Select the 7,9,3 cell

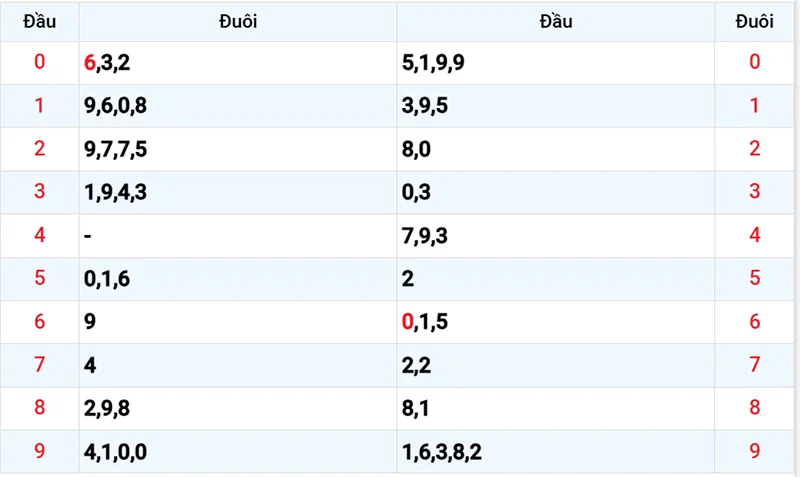(425, 236)
